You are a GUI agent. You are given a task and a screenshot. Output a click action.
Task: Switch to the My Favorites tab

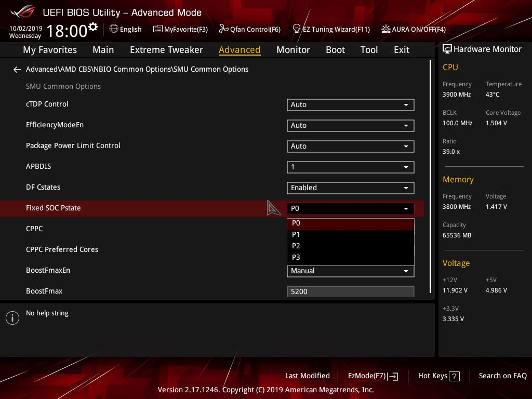[x=50, y=50]
